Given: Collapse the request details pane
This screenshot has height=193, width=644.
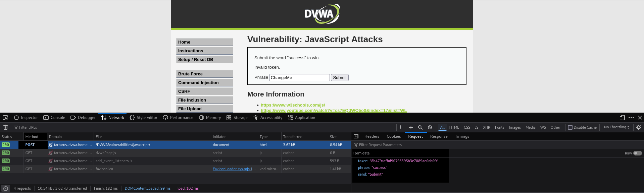Looking at the screenshot, I should 356,136.
